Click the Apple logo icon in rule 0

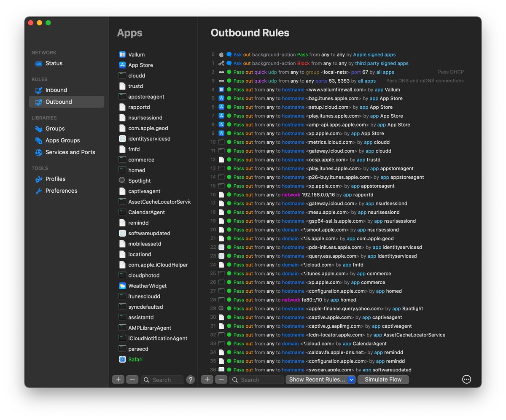[x=221, y=54]
